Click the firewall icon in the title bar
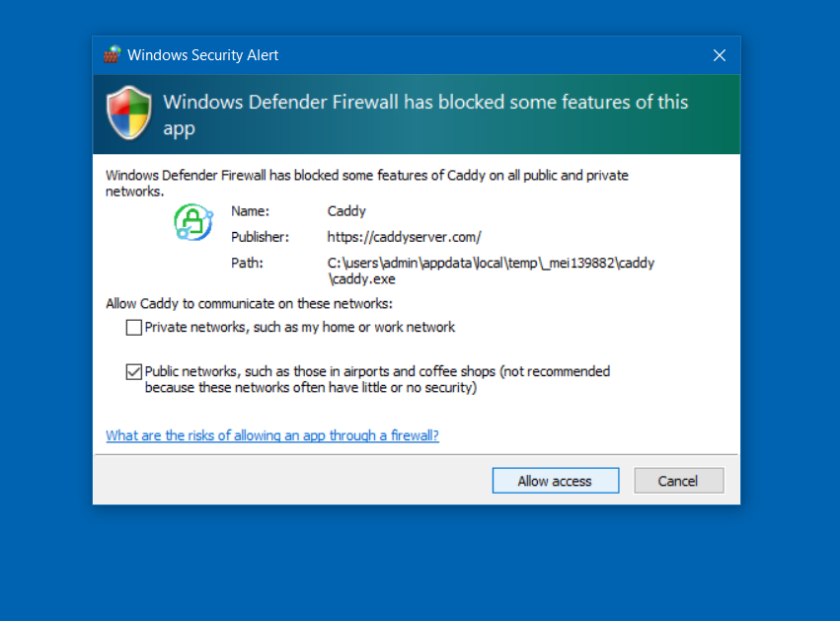 click(112, 54)
